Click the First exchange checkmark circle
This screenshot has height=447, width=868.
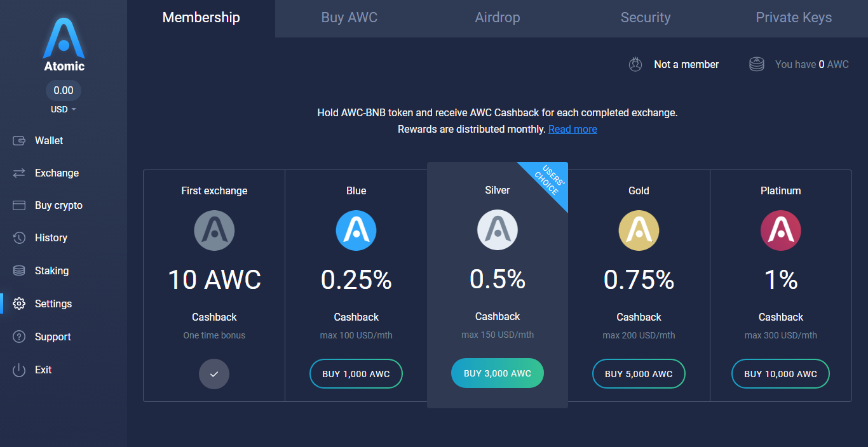(x=214, y=374)
